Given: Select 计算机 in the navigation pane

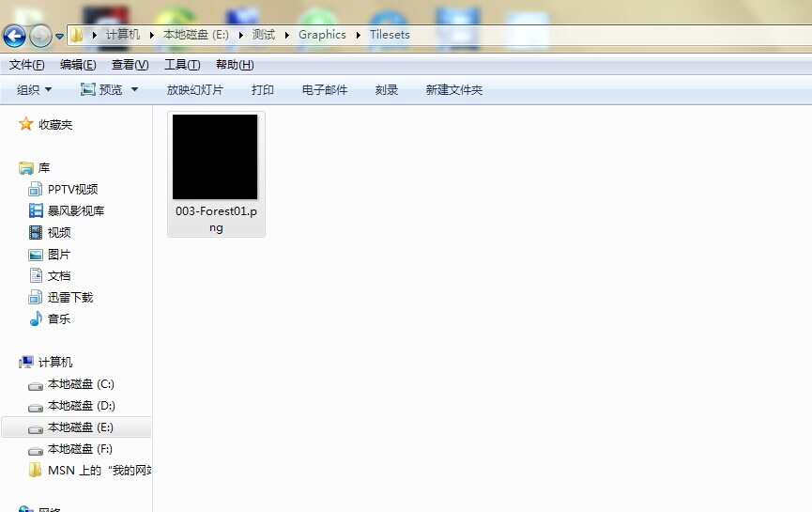Looking at the screenshot, I should click(55, 363).
